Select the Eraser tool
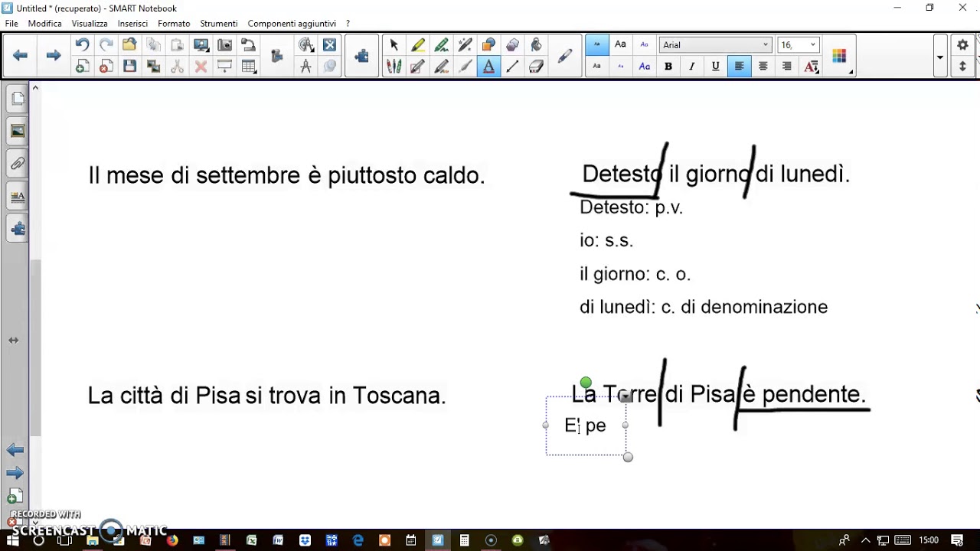The image size is (980, 551). pyautogui.click(x=536, y=67)
